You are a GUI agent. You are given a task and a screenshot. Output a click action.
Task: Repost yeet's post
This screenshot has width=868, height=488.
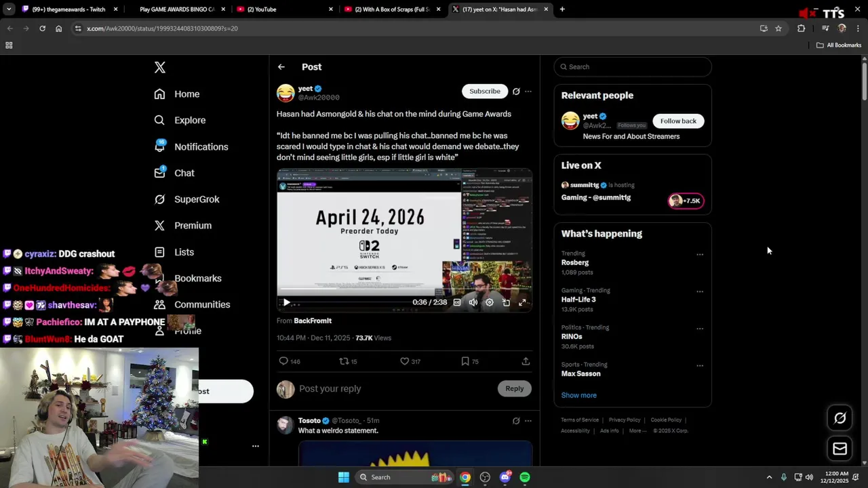coord(348,361)
